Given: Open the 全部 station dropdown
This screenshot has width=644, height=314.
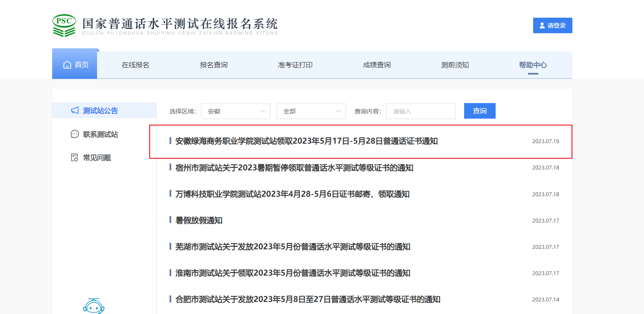Looking at the screenshot, I should (x=311, y=111).
